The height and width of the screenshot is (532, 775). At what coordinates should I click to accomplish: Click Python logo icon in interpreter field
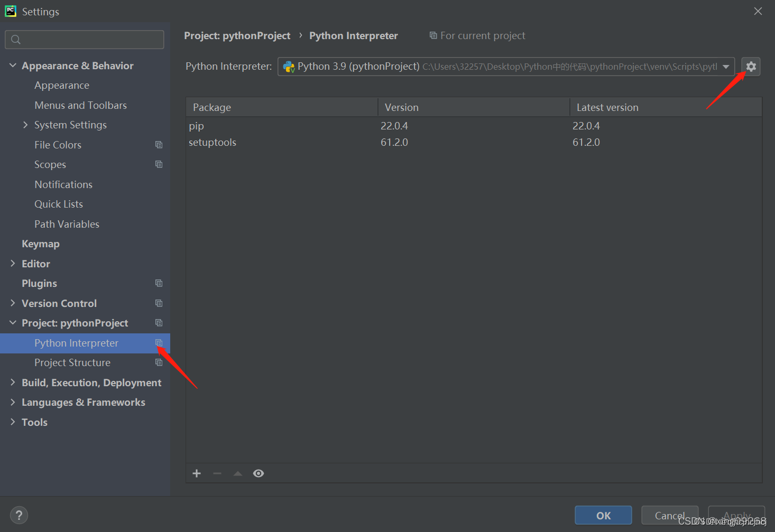point(289,67)
